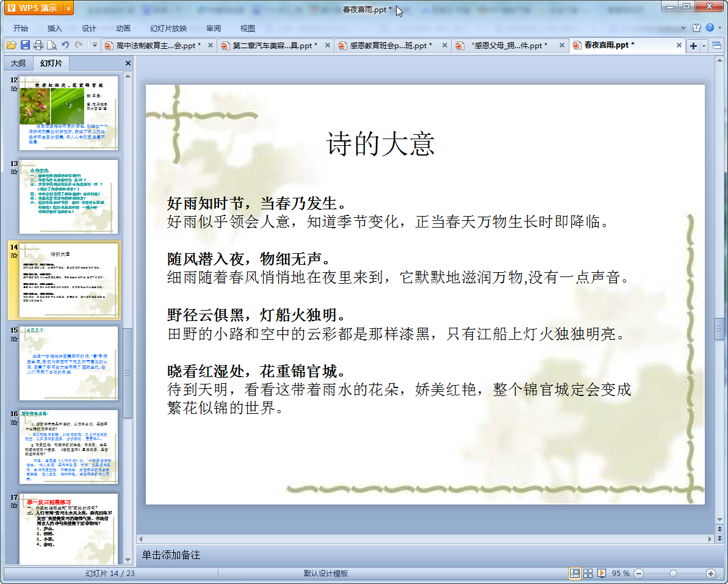
Task: Select slide 13 thumbnail 合作交流
Action: (68, 196)
